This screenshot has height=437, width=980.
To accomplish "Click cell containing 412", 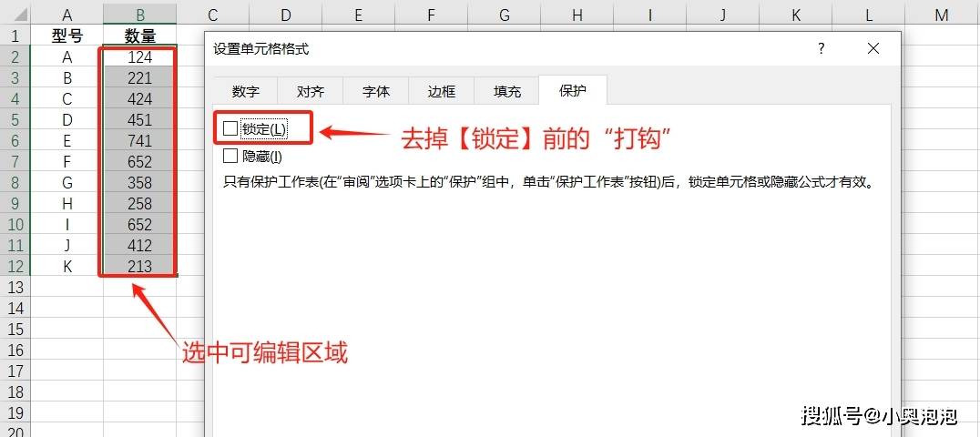I will click(139, 246).
